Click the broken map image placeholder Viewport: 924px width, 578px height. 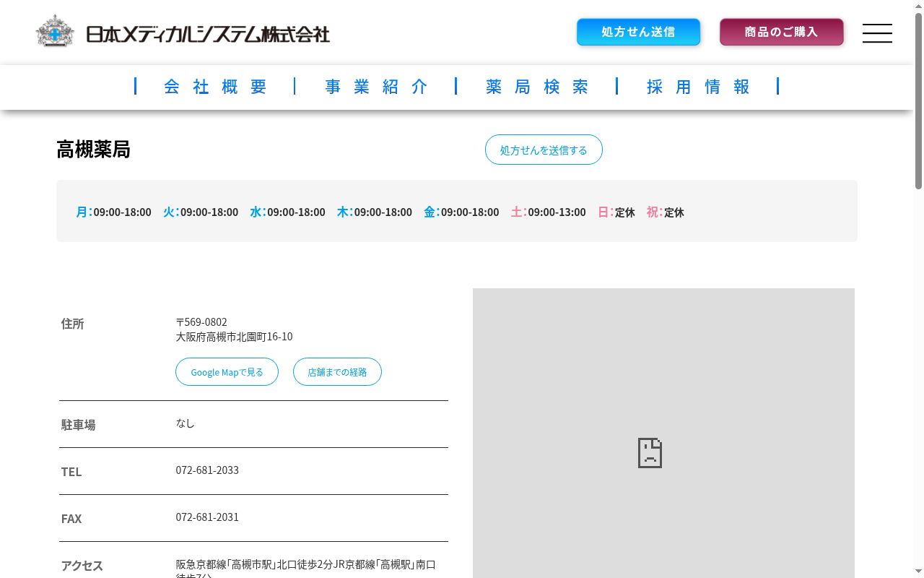tap(663, 433)
